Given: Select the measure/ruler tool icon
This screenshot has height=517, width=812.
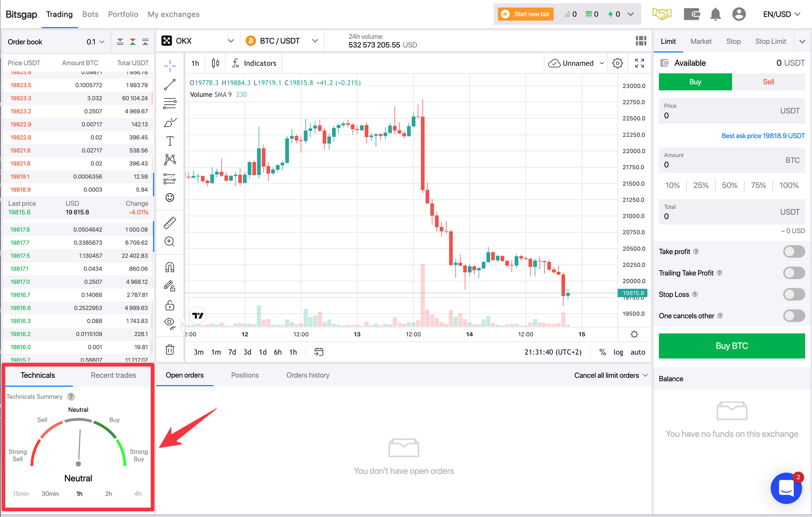Looking at the screenshot, I should pos(171,223).
